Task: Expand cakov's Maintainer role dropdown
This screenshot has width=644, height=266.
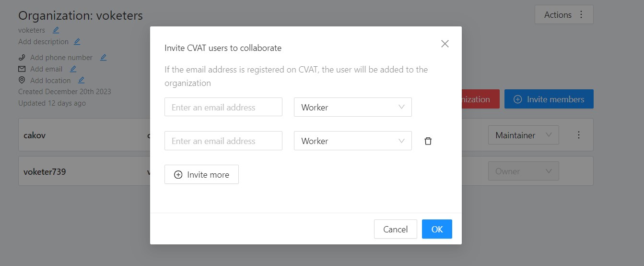Action: [x=523, y=135]
